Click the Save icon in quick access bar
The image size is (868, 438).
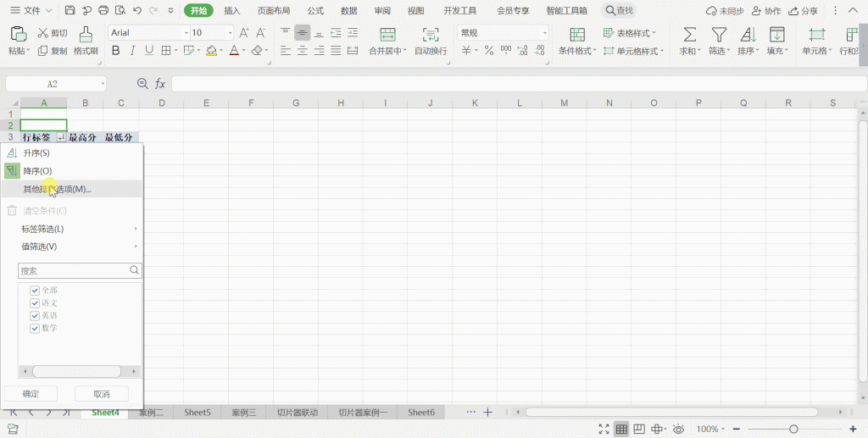coord(70,10)
